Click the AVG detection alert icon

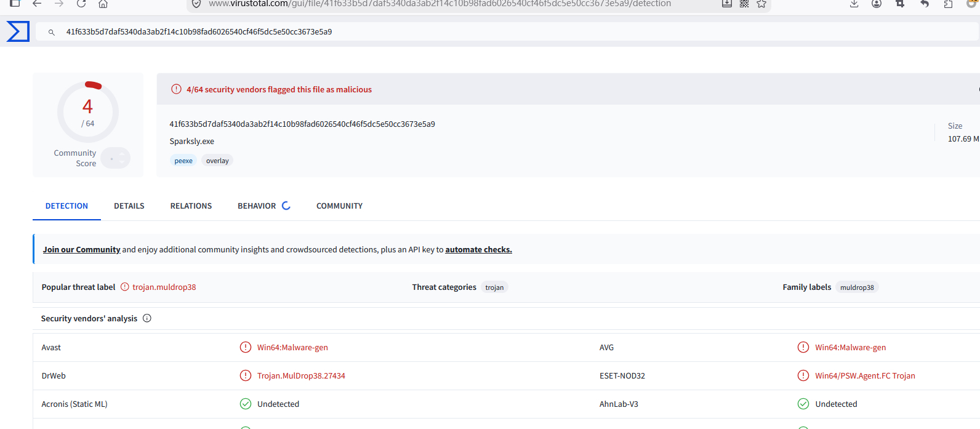tap(803, 347)
